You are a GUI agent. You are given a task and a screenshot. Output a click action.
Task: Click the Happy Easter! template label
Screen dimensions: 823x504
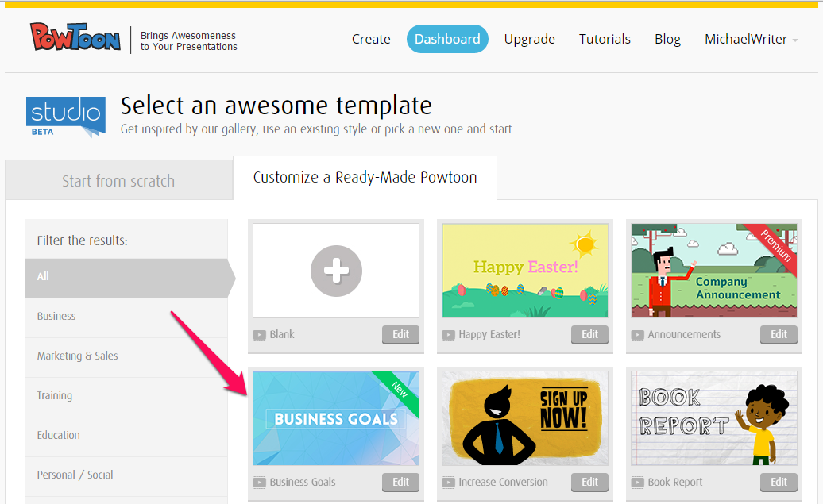(x=489, y=335)
